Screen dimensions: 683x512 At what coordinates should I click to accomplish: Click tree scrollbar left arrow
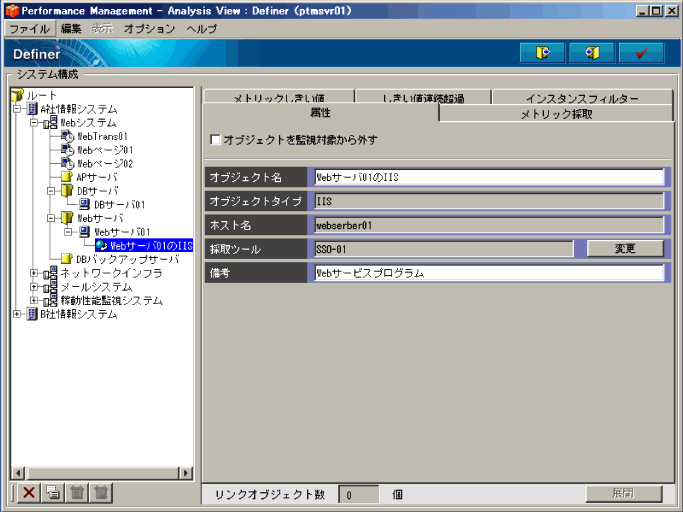coord(18,473)
